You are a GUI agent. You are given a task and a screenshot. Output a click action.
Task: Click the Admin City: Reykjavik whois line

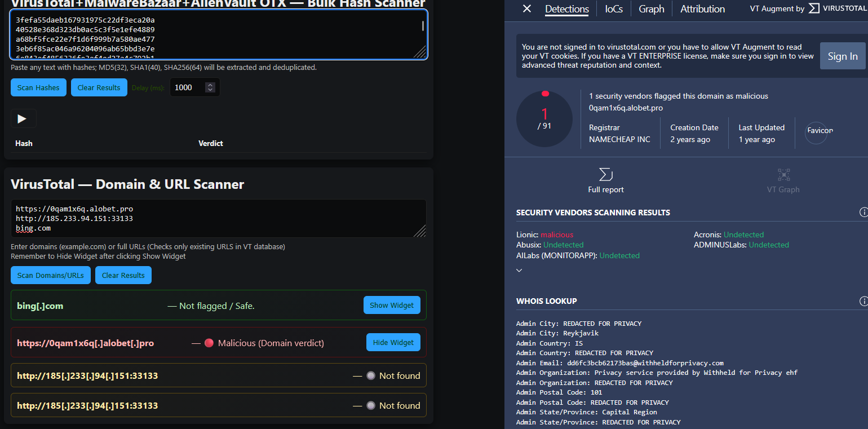[x=559, y=333]
